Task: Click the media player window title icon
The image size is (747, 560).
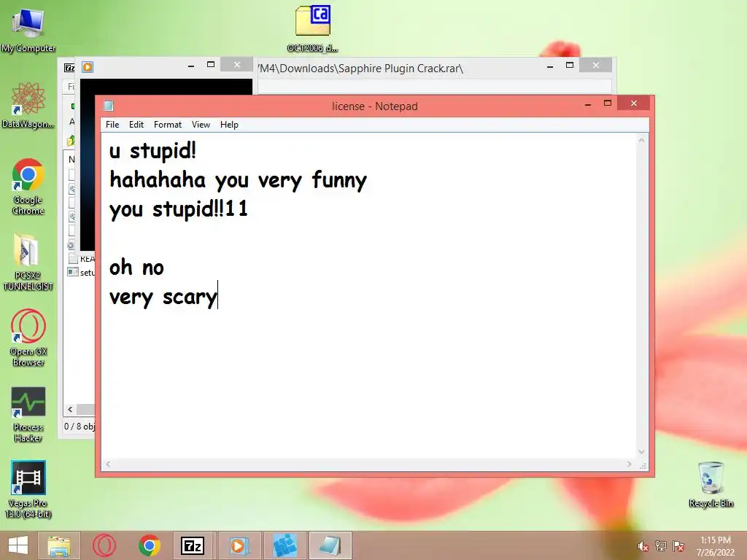Action: [88, 67]
